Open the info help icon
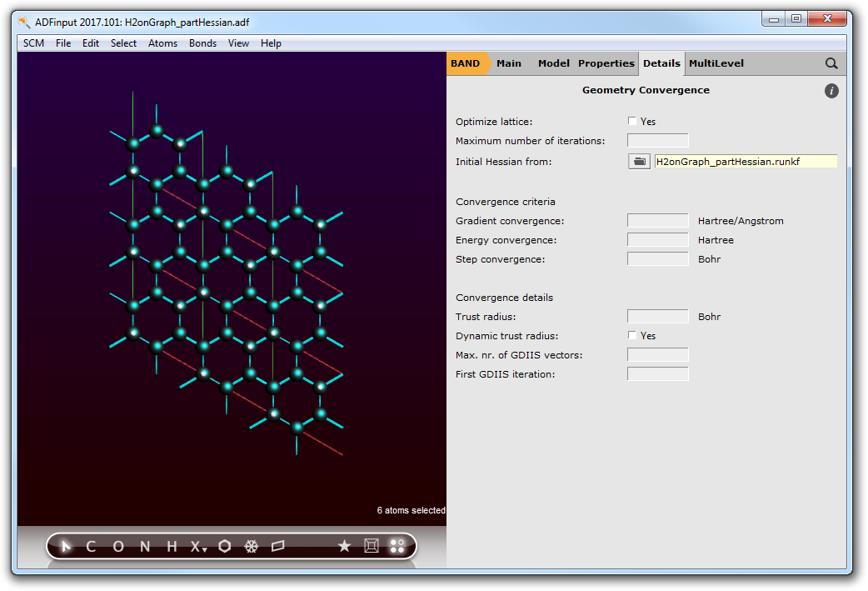The image size is (868, 591). point(831,91)
